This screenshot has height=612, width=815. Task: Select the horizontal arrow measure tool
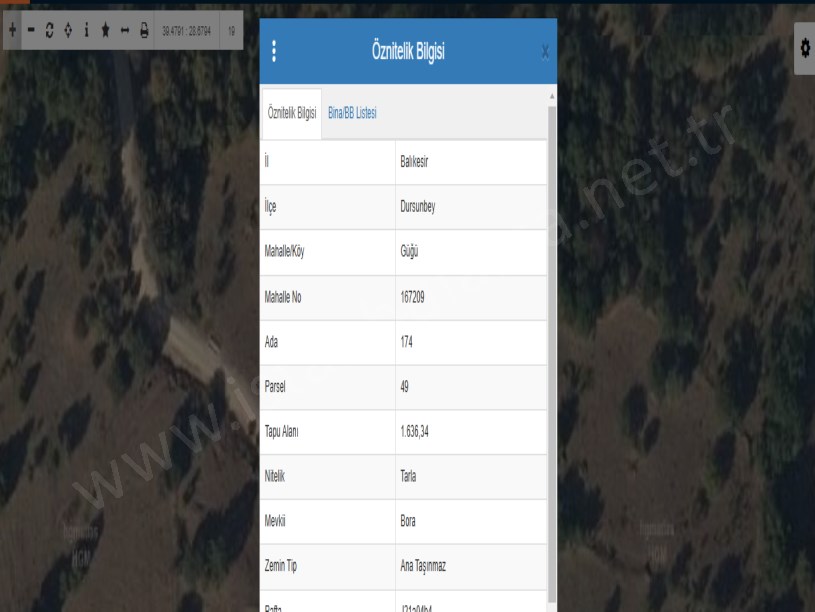125,31
